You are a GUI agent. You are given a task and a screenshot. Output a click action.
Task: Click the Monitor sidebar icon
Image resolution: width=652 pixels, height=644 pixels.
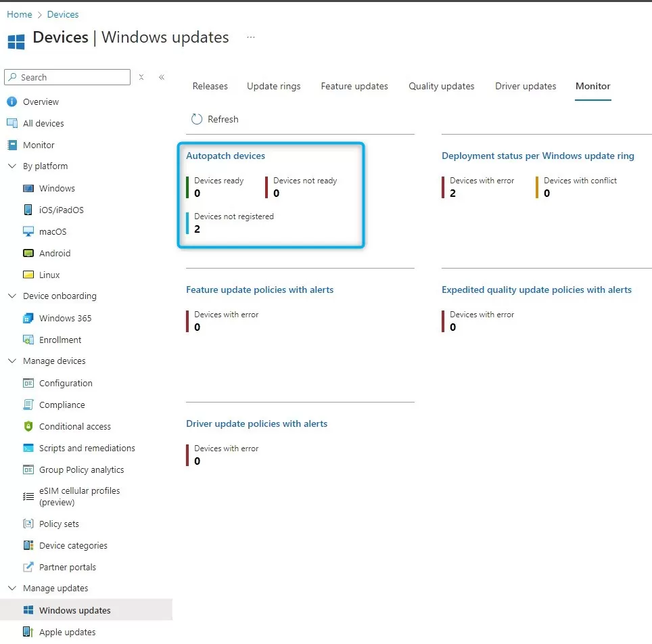tap(12, 145)
